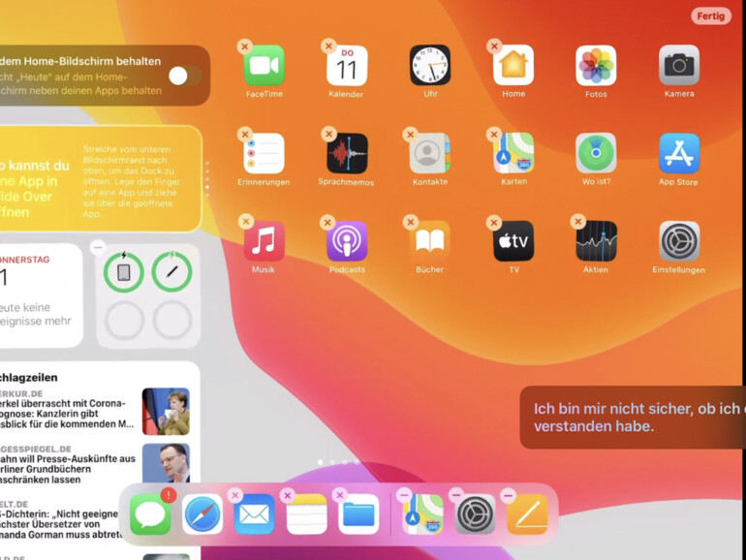
Task: Remove recent Maps from dock via minus badge
Action: (x=404, y=495)
